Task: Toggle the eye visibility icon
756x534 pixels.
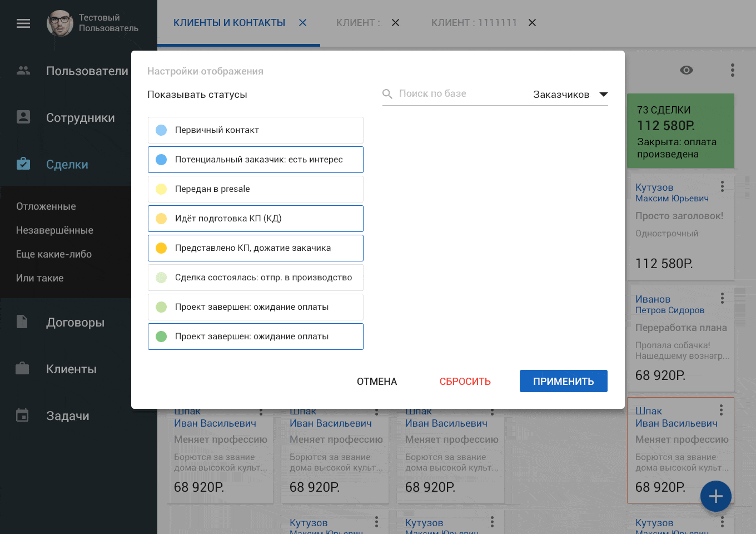Action: point(687,70)
